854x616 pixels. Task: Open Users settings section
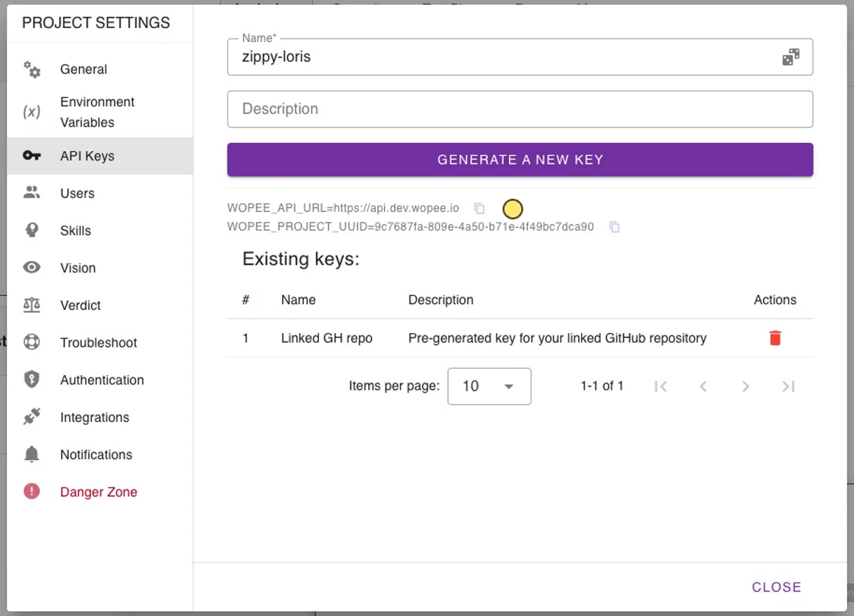pos(100,193)
